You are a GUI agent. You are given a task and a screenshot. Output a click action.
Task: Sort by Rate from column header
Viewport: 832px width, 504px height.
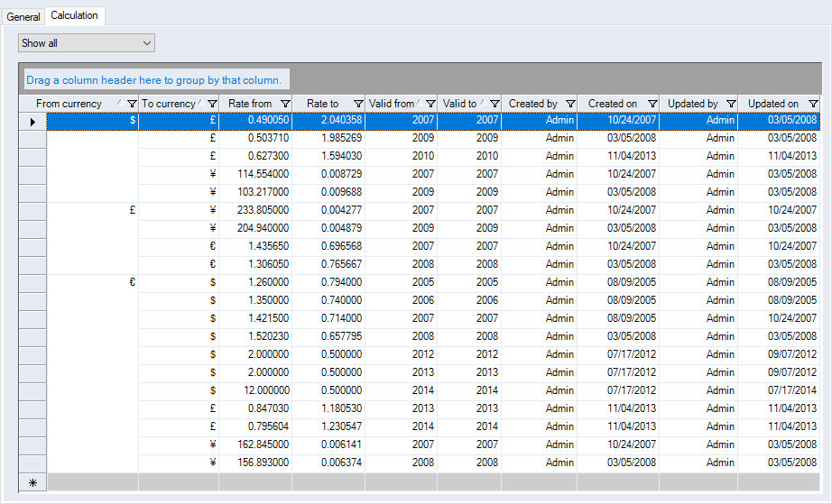tap(250, 104)
